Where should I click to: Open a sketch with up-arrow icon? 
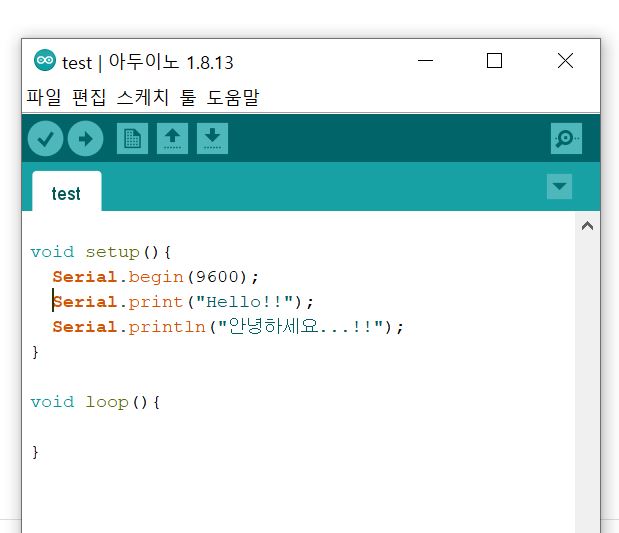pyautogui.click(x=173, y=139)
